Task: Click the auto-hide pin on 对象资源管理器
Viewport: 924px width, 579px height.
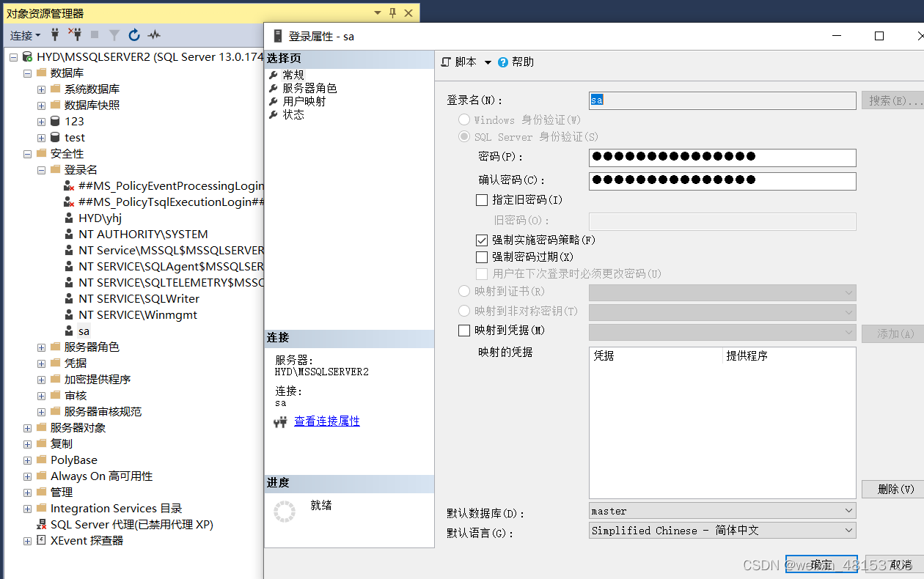Action: click(394, 12)
